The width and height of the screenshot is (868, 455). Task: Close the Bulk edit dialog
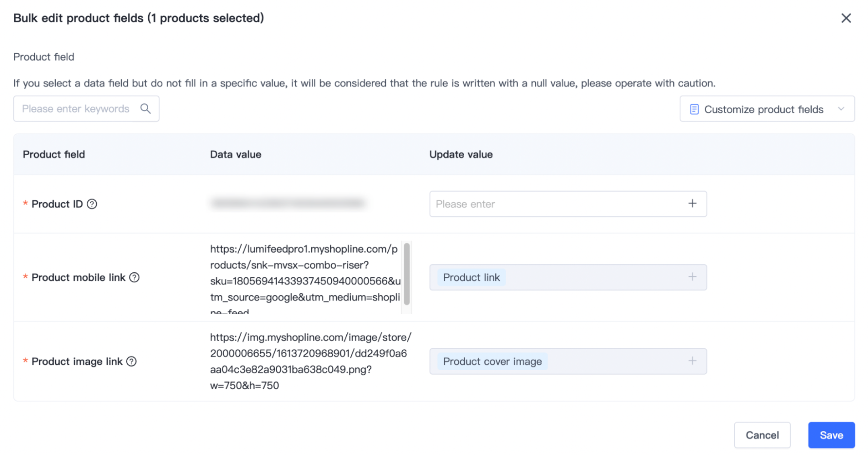tap(846, 18)
